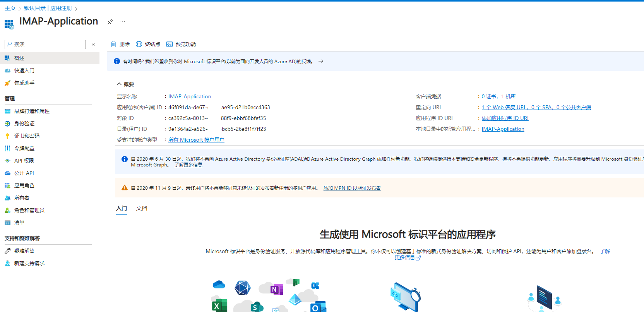Click the 应用角色 icon

[x=7, y=185]
